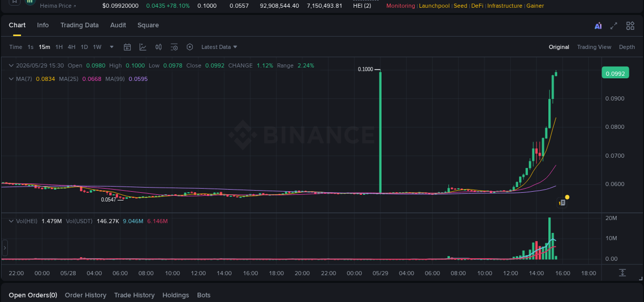
Task: Open the Open Orders(0) tab
Action: click(x=33, y=295)
